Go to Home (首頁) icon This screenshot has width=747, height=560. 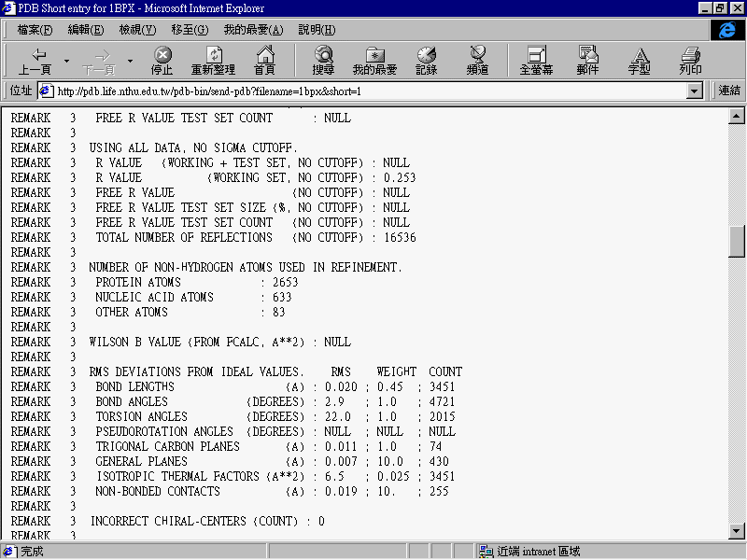tap(265, 61)
